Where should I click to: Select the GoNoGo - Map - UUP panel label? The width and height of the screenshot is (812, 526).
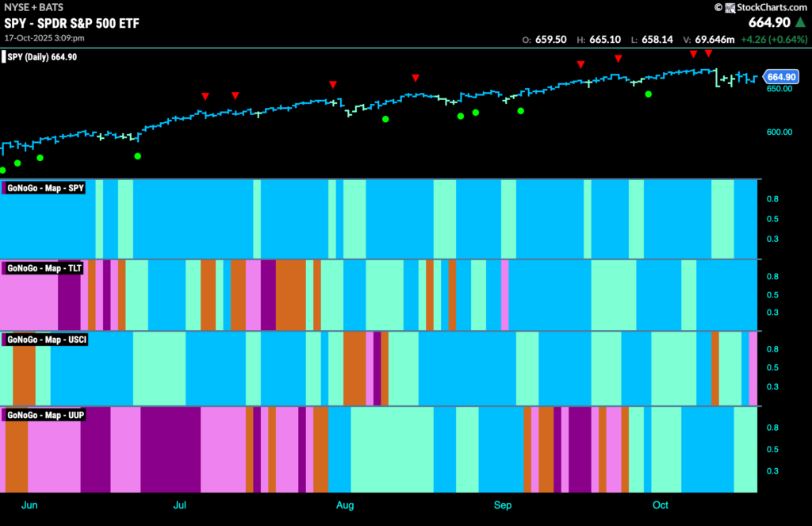coord(45,415)
